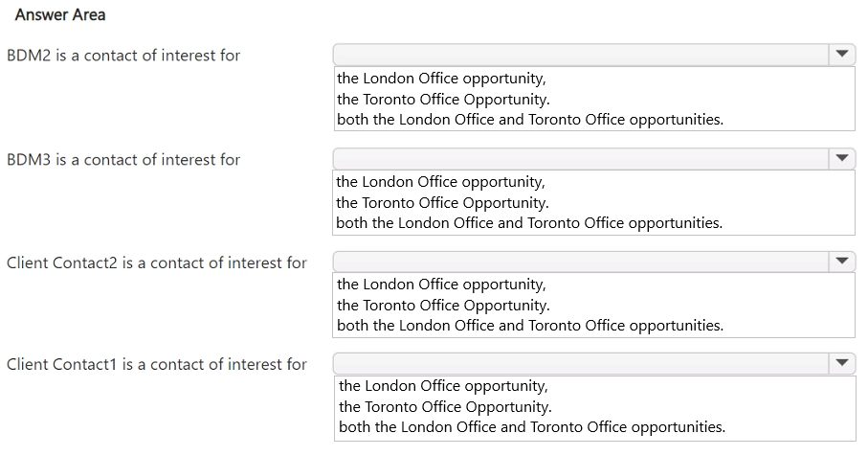Select Toronto Office Opportunity for Client Contact1
The height and width of the screenshot is (456, 868).
[445, 407]
